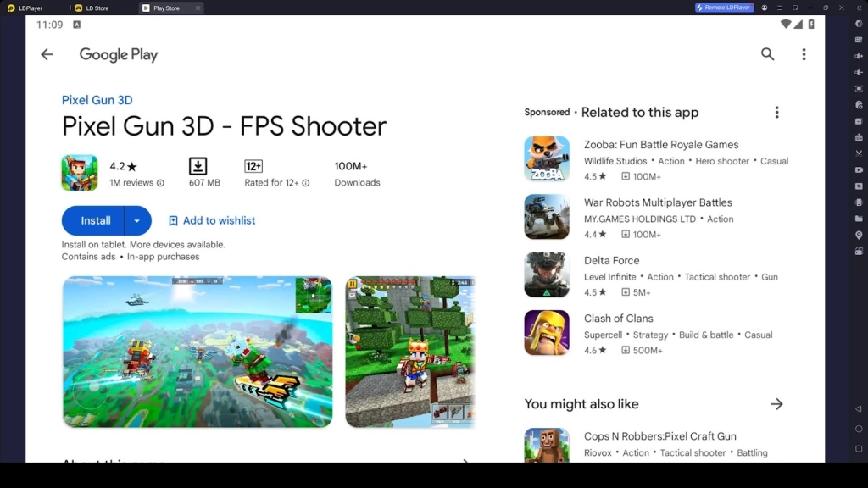Click the volume down icon in sidebar
This screenshot has width=868, height=488.
[859, 72]
